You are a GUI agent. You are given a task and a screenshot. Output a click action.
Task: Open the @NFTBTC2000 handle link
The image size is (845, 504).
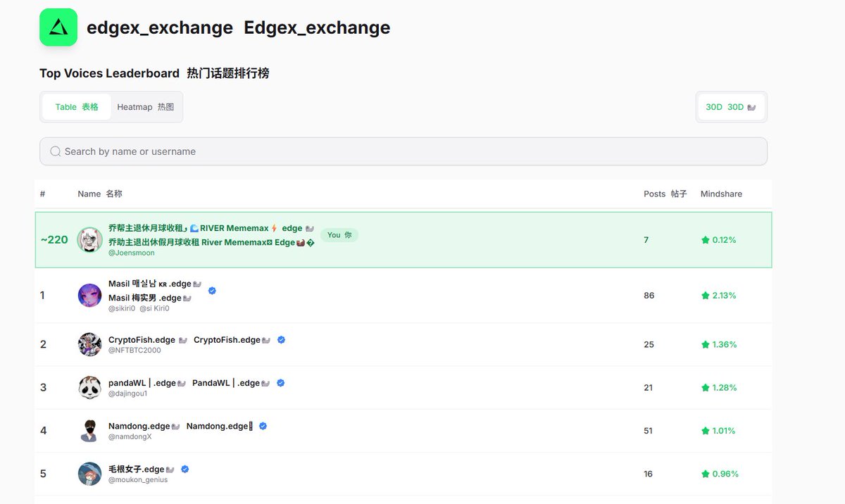coord(134,350)
